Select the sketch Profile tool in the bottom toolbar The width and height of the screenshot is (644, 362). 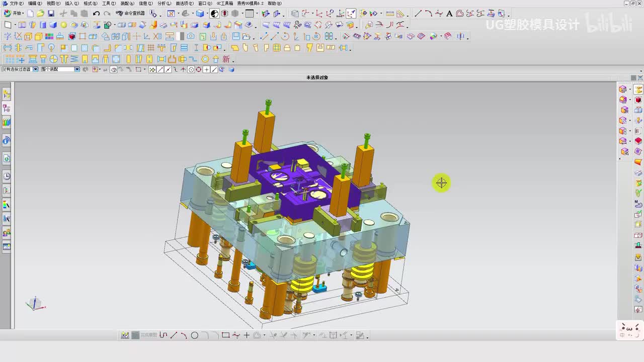(163, 335)
